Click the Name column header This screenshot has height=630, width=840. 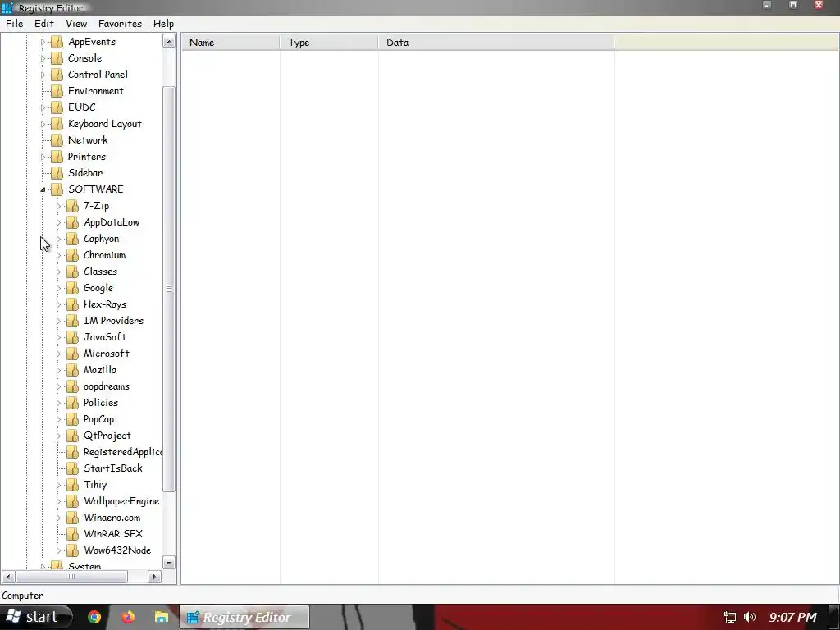tap(231, 43)
